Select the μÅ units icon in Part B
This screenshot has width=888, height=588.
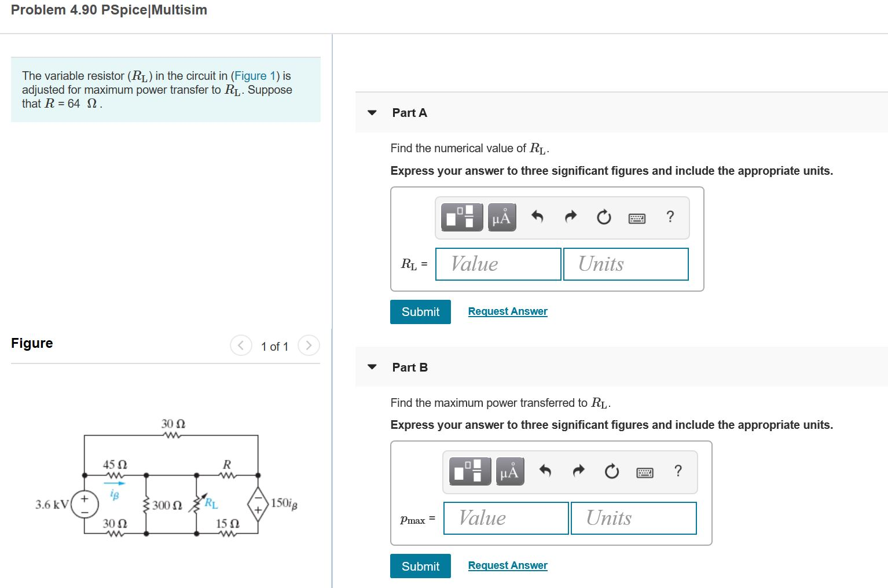509,471
